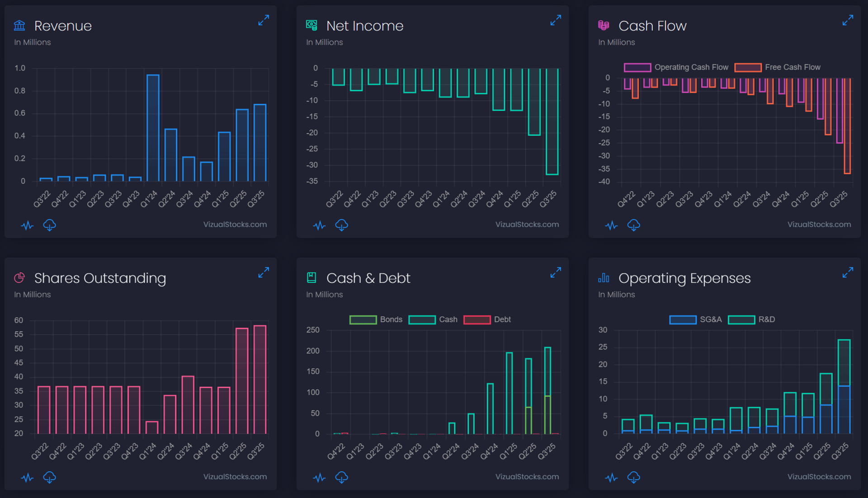Download the Operating Expenses chart
This screenshot has width=868, height=498.
tap(633, 477)
